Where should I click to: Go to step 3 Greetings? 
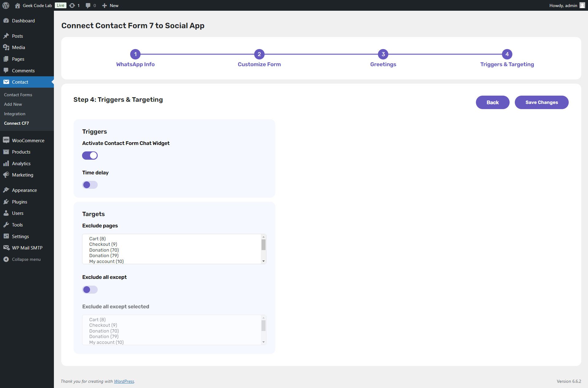383,58
